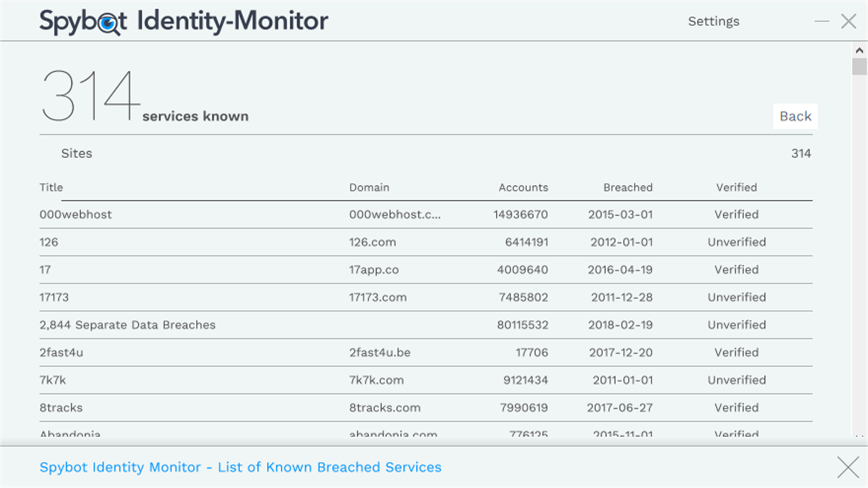Click the 314 services known counter
Viewport: 868px width, 488px height.
point(90,93)
